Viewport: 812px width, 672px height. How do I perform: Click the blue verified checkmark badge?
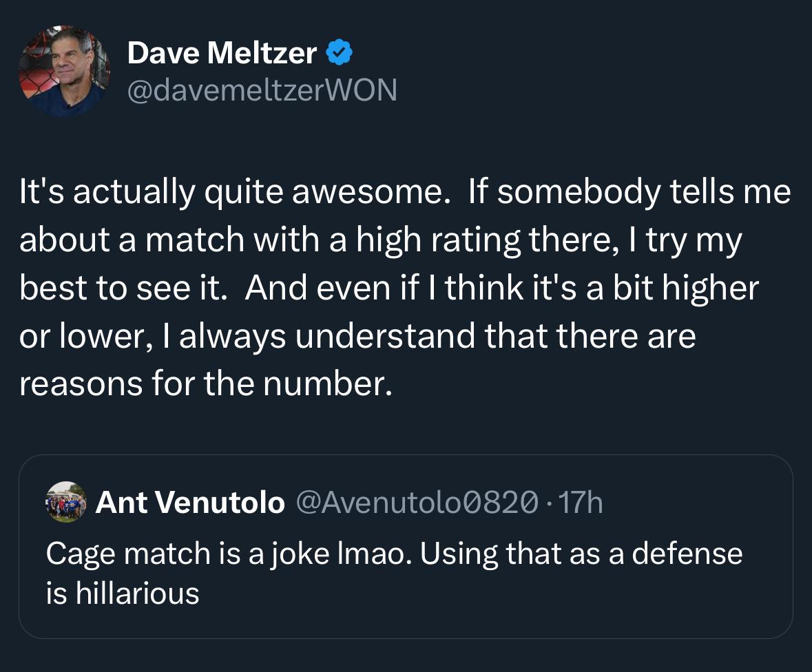[x=340, y=52]
